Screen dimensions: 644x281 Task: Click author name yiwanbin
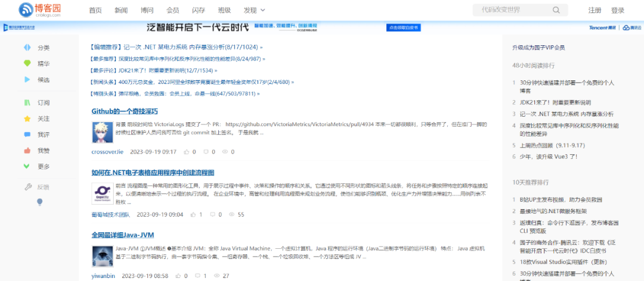104,276
